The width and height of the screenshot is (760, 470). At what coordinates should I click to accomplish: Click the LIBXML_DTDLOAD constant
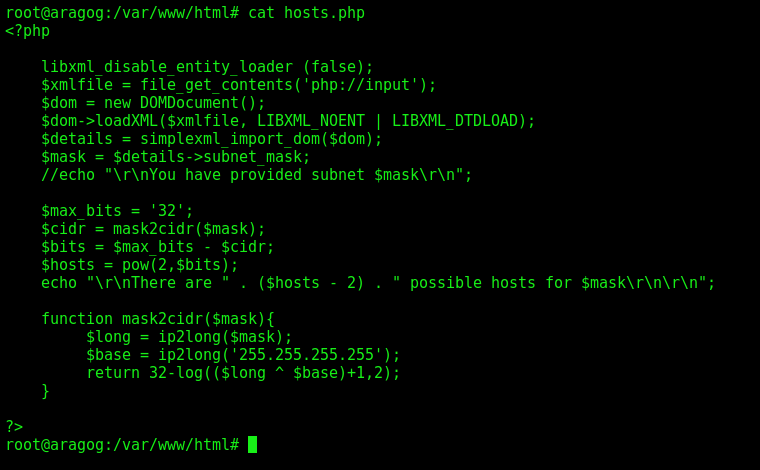pos(455,121)
